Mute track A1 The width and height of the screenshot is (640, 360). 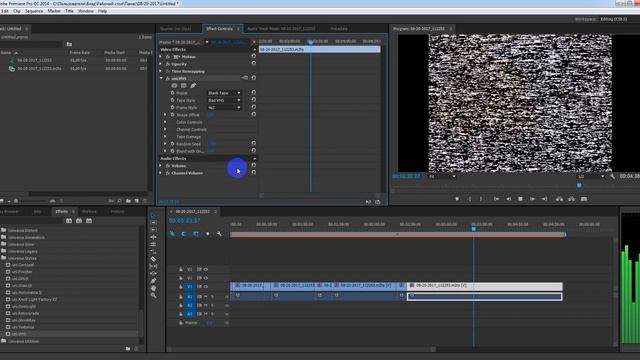(206, 297)
